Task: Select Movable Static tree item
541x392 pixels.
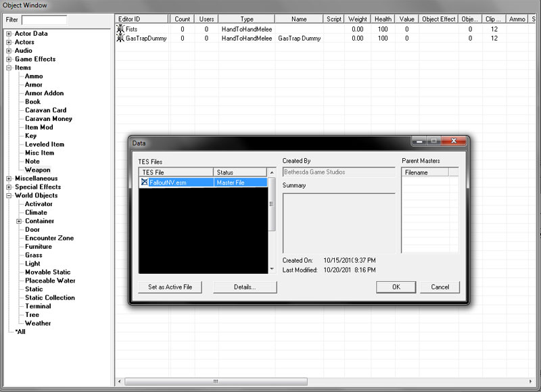Action: pyautogui.click(x=47, y=272)
